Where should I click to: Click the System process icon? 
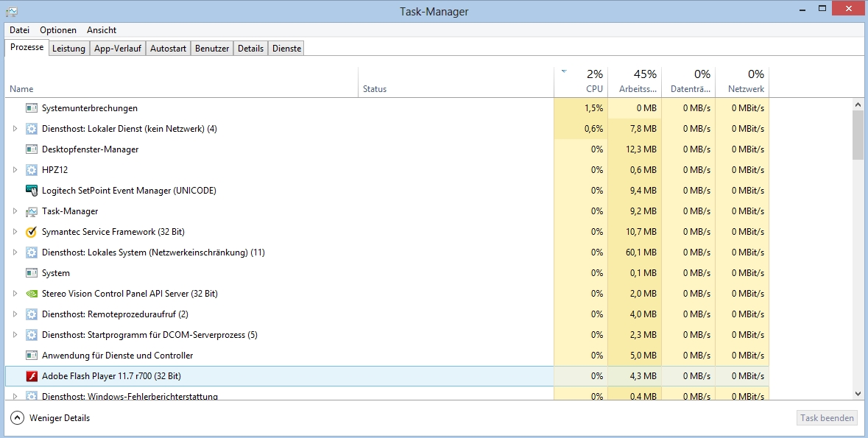click(32, 273)
